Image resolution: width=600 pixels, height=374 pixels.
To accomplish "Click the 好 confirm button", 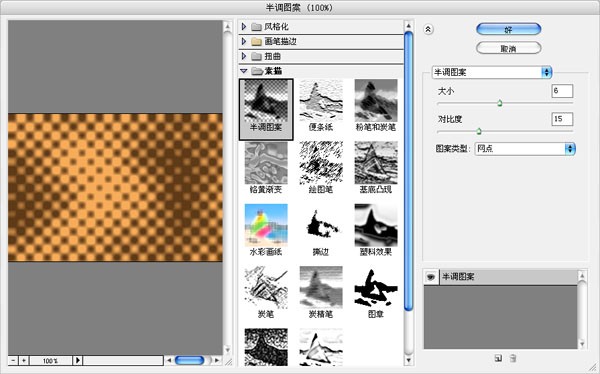I will [508, 29].
